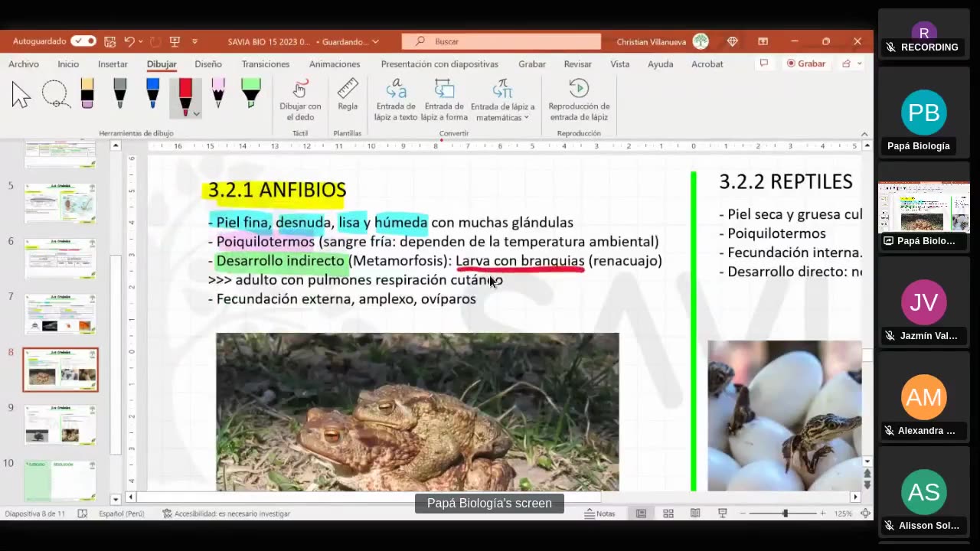The width and height of the screenshot is (980, 551).
Task: Start slide show from status bar
Action: click(722, 514)
